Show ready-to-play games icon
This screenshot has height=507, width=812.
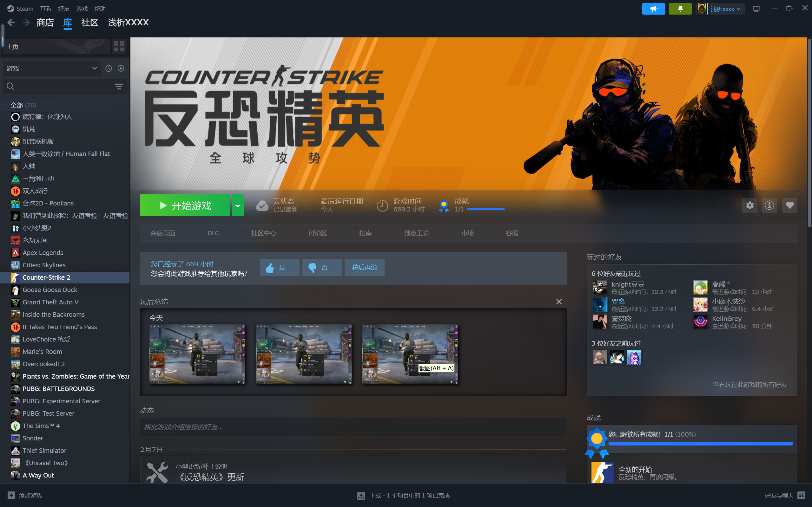121,68
